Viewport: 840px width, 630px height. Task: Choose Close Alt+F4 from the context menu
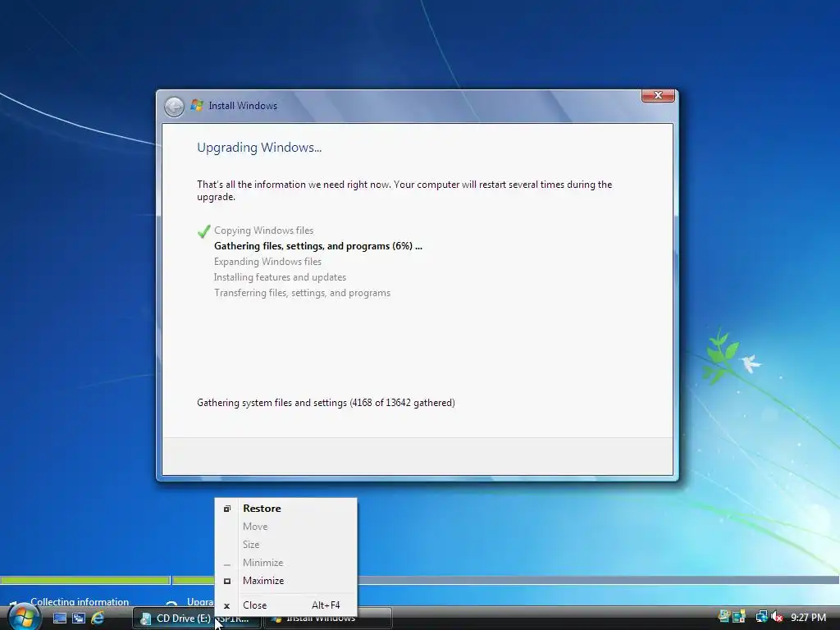(285, 605)
